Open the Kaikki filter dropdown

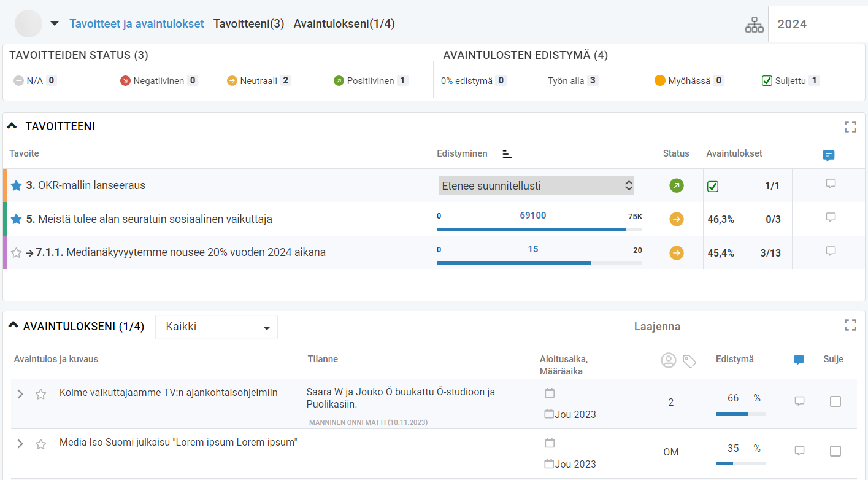click(x=217, y=327)
